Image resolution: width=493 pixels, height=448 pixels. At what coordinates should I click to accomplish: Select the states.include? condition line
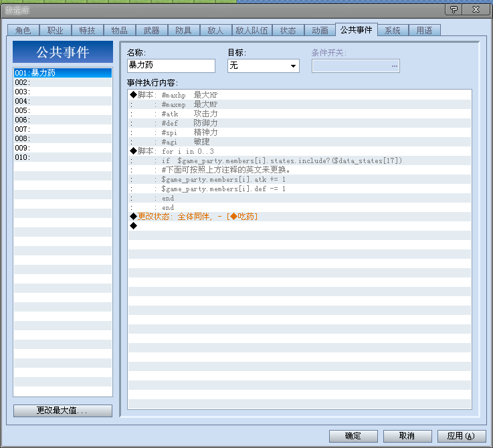(x=300, y=160)
